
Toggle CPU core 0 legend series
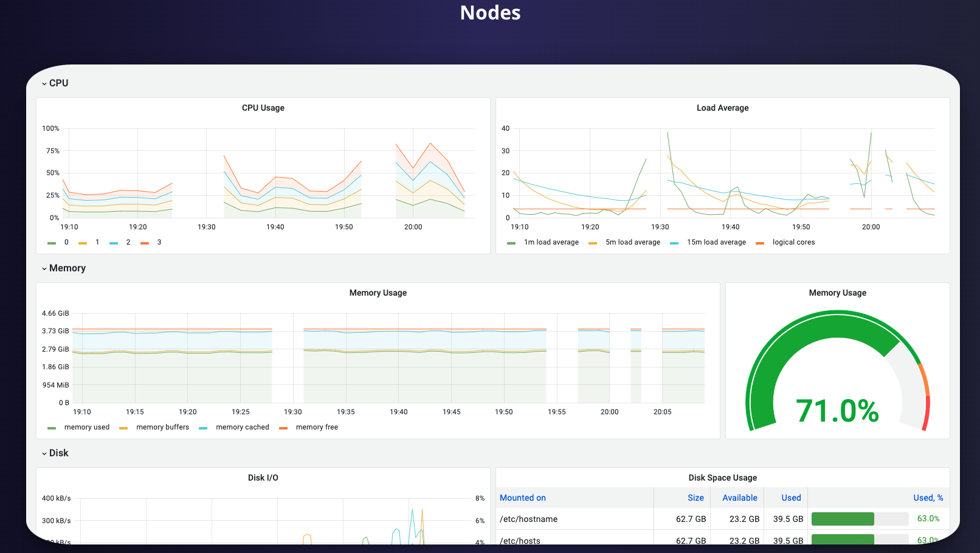click(x=66, y=242)
